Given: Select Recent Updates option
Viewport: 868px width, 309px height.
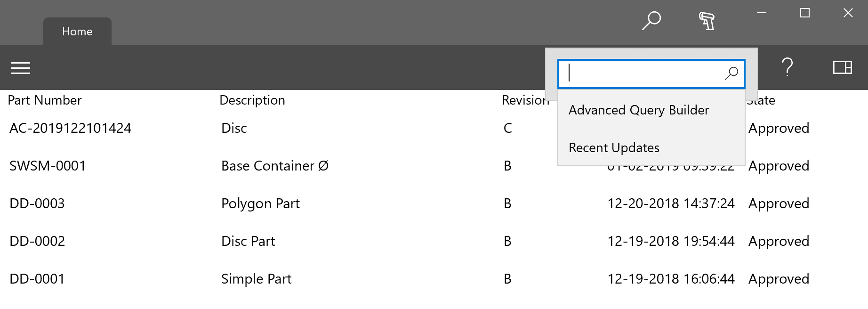Looking at the screenshot, I should click(614, 148).
